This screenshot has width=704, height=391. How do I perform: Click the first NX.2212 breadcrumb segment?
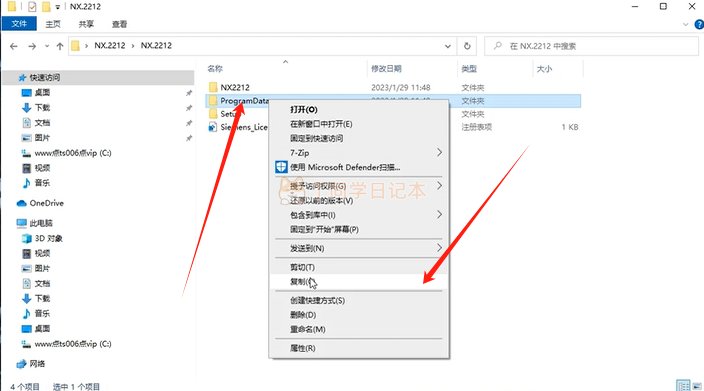110,45
